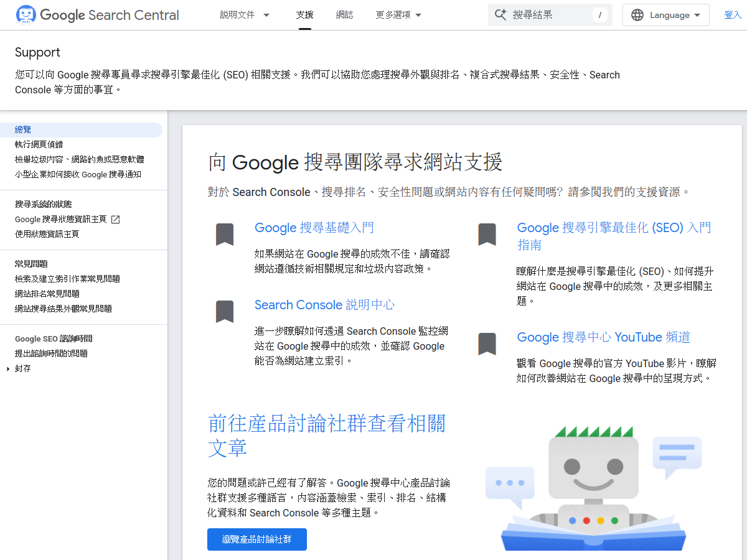The height and width of the screenshot is (560, 747).
Task: Click the 向 Google 搜尋團隊尋求網站支援 heading
Action: click(355, 162)
